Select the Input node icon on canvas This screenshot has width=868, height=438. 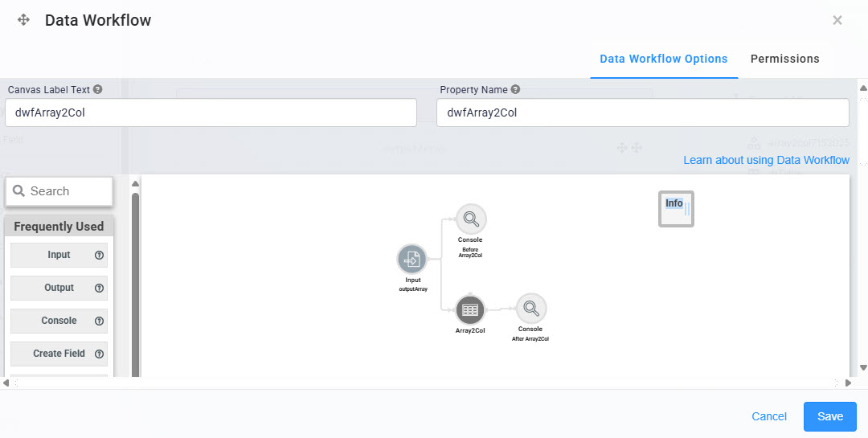pyautogui.click(x=411, y=259)
